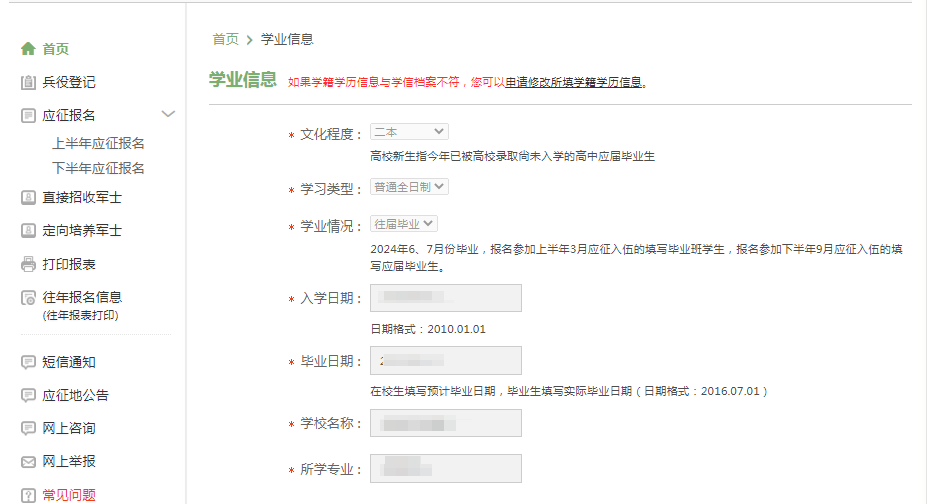The height and width of the screenshot is (504, 927).
Task: Click the 直接招收军士 sidebar icon
Action: (28, 198)
